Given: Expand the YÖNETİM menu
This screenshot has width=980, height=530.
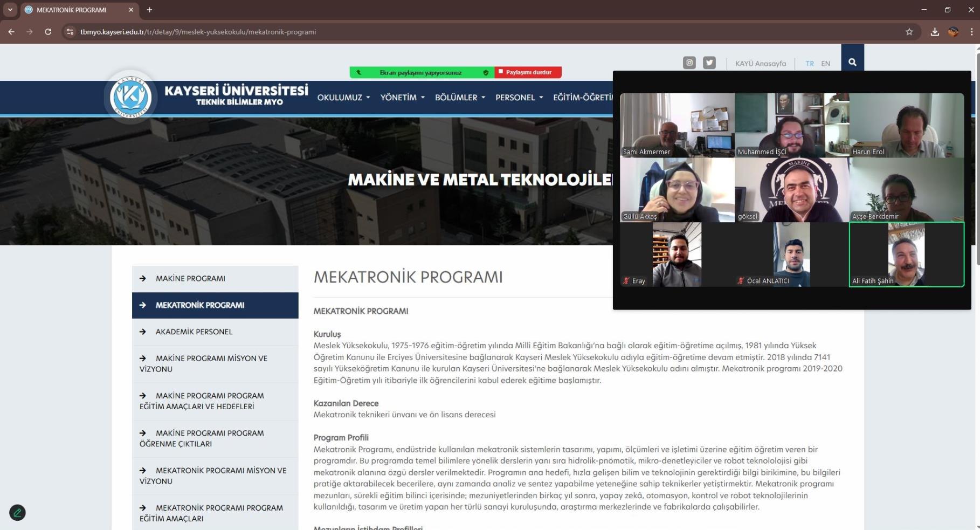Looking at the screenshot, I should [402, 98].
